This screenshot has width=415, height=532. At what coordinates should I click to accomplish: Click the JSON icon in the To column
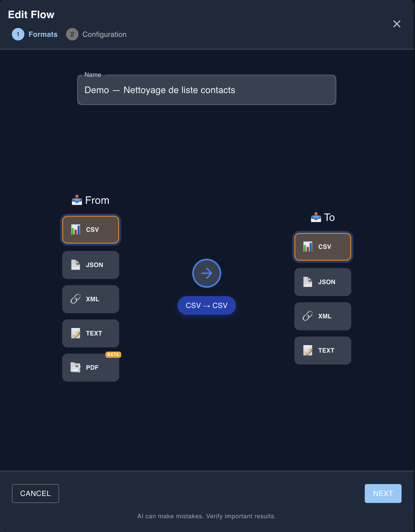pyautogui.click(x=307, y=282)
